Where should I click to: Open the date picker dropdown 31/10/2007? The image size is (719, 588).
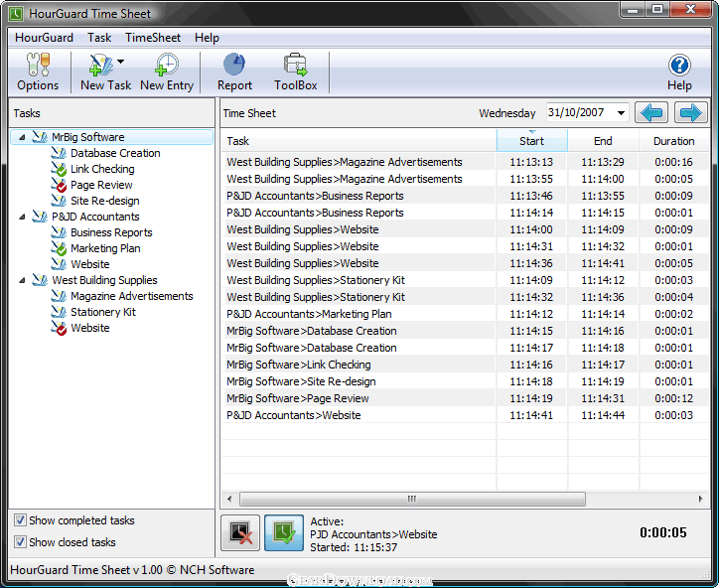621,113
